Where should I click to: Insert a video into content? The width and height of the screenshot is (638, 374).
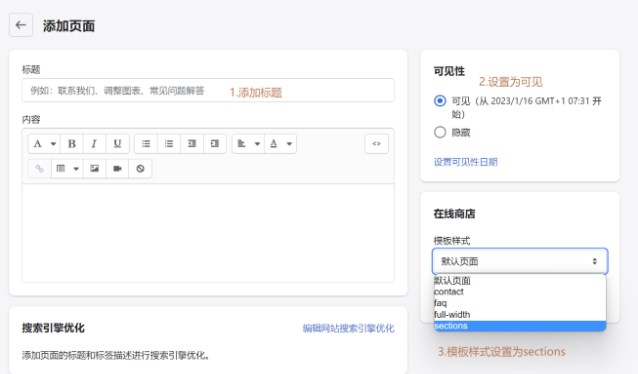click(117, 168)
